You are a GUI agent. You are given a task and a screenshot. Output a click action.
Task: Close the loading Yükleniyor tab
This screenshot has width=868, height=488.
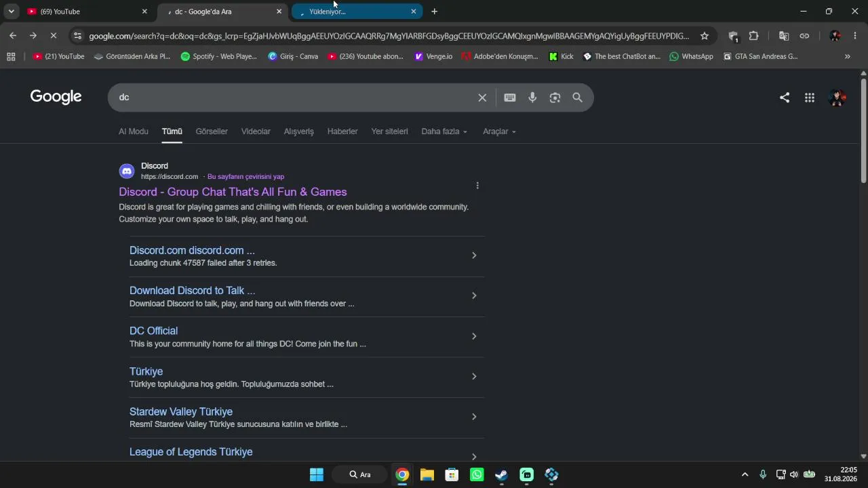pos(414,12)
